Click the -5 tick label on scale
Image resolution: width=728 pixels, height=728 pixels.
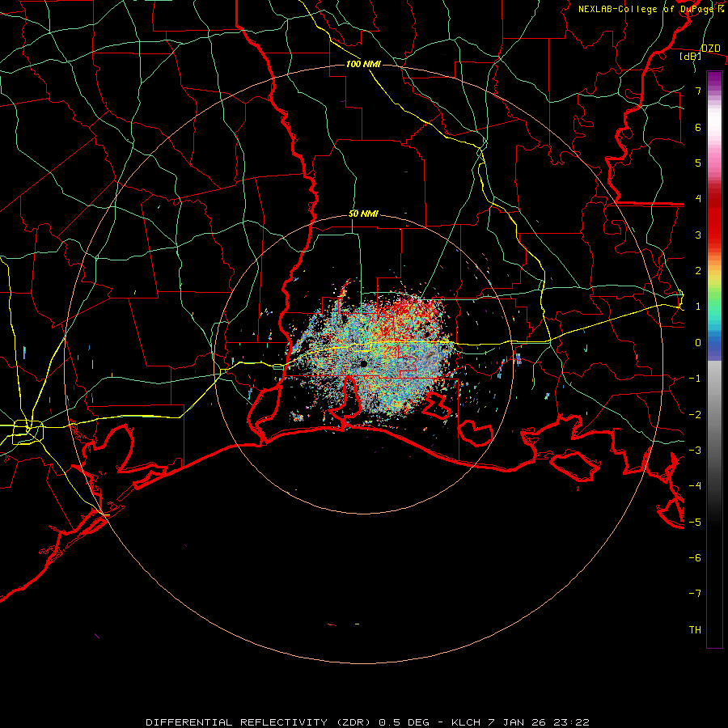point(695,523)
